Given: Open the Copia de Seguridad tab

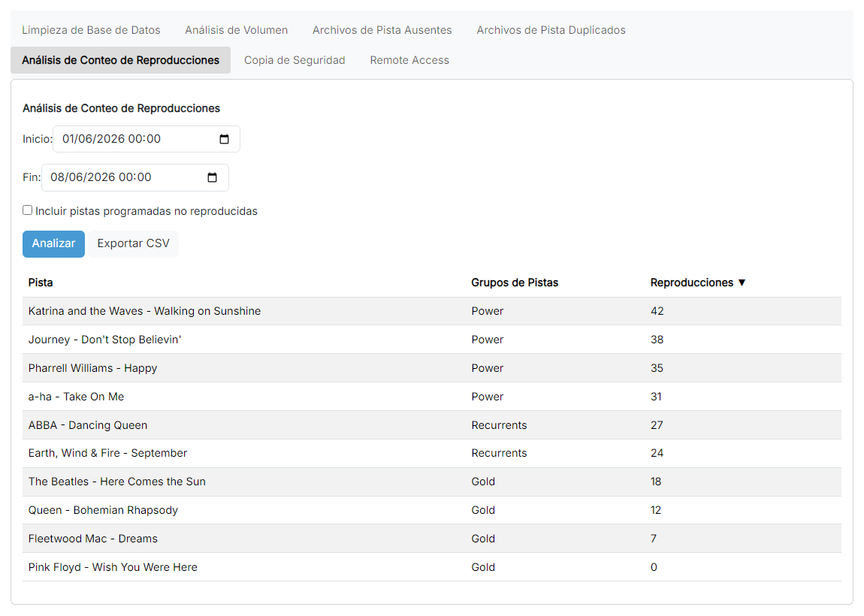Looking at the screenshot, I should (295, 60).
